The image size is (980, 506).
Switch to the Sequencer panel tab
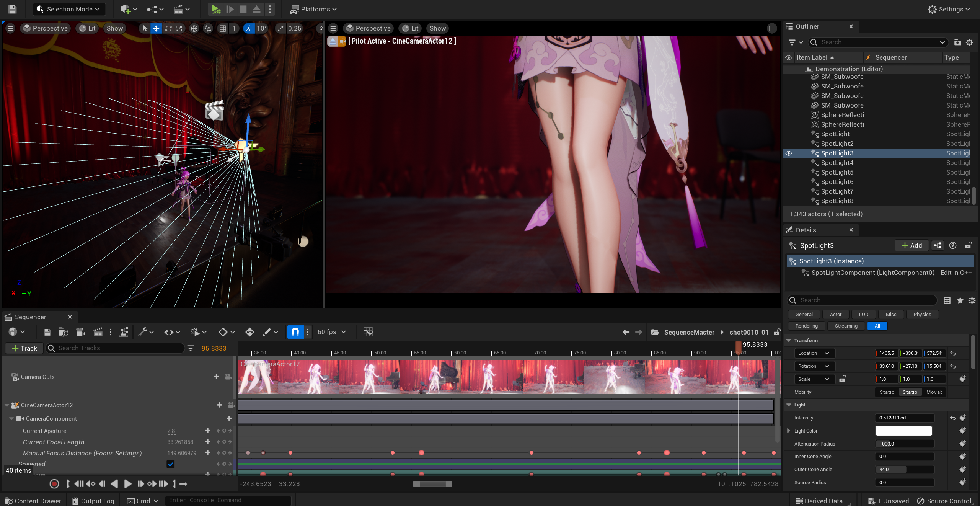(31, 317)
